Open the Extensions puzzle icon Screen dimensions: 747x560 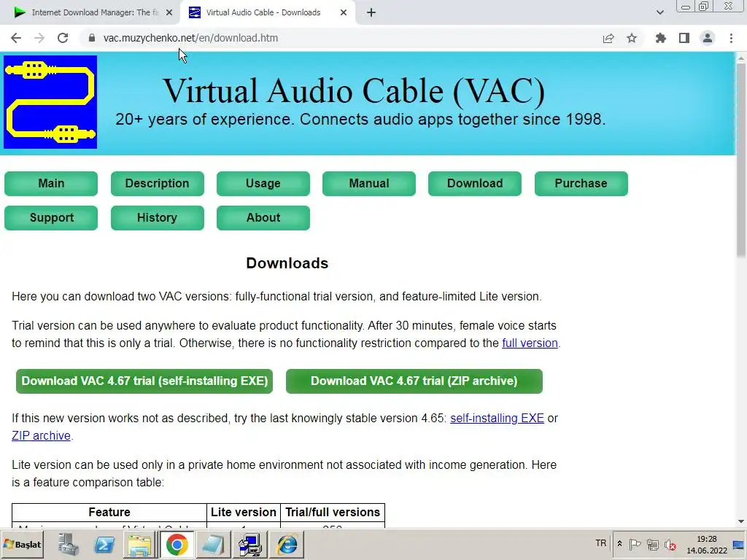[x=661, y=38]
